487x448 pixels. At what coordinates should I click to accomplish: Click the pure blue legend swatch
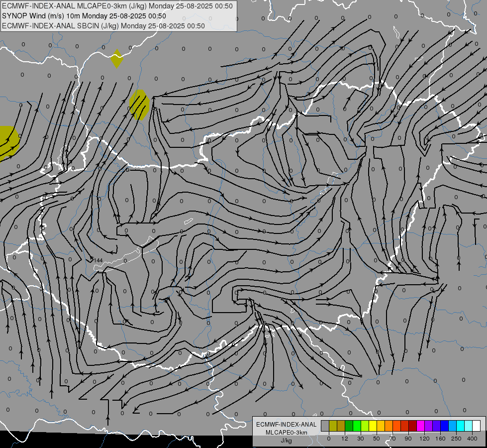(444, 426)
